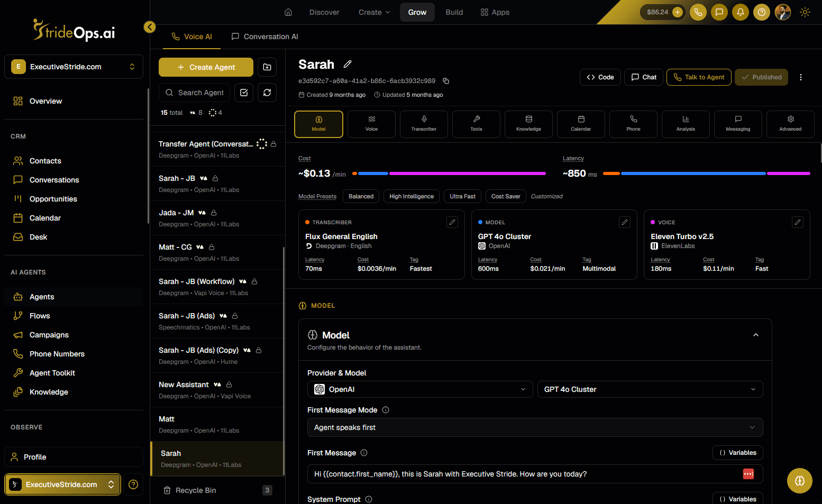Image resolution: width=822 pixels, height=504 pixels.
Task: Click the Create Agent button
Action: pyautogui.click(x=206, y=67)
